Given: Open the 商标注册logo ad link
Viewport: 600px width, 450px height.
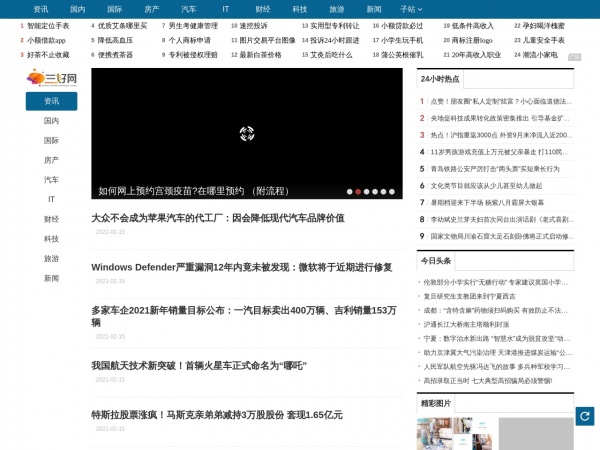Looking at the screenshot, I should (x=472, y=40).
